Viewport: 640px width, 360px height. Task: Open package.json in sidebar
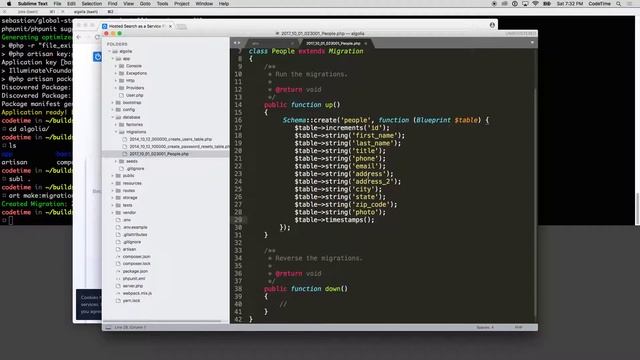(x=135, y=271)
